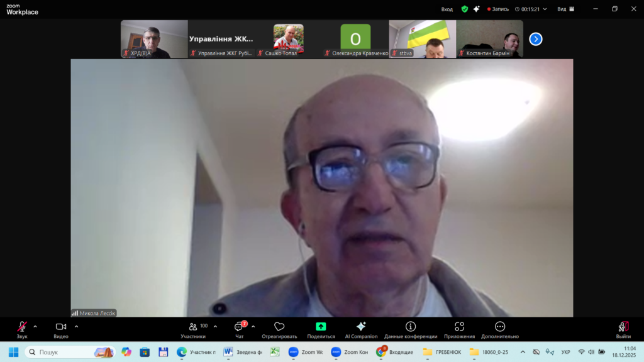Click the Windows taskbar search field Пошук

point(69,352)
